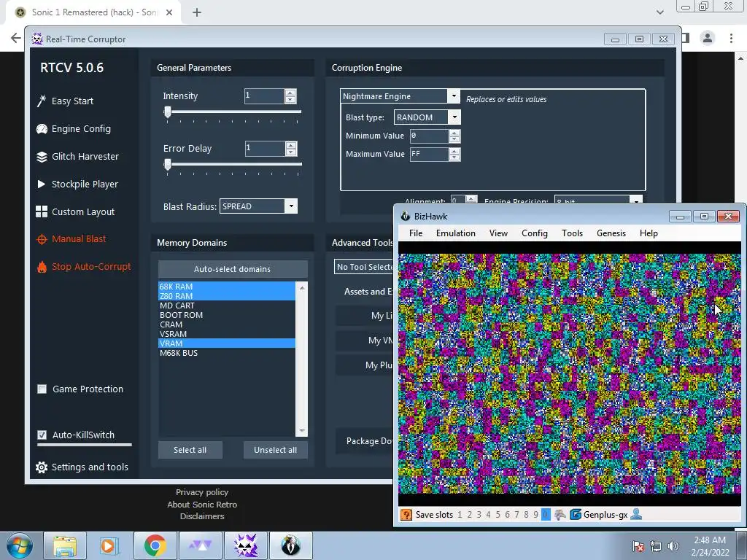The height and width of the screenshot is (560, 747).
Task: Open Stockpile Player in RTCV sidebar
Action: coord(77,184)
